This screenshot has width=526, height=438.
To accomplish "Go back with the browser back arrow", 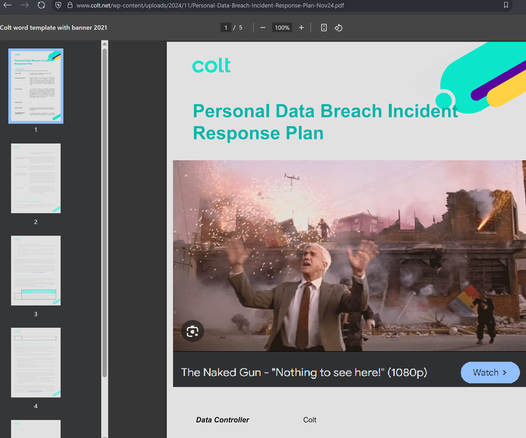I will point(7,5).
